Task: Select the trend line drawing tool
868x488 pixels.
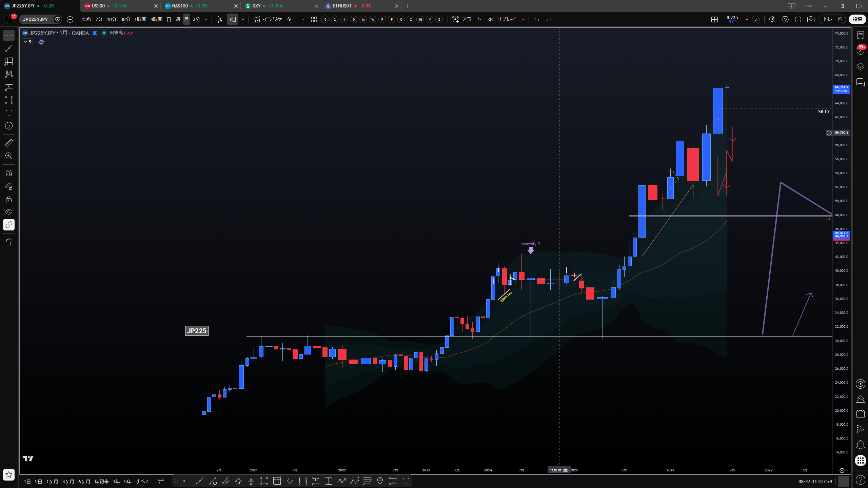Action: pyautogui.click(x=9, y=48)
